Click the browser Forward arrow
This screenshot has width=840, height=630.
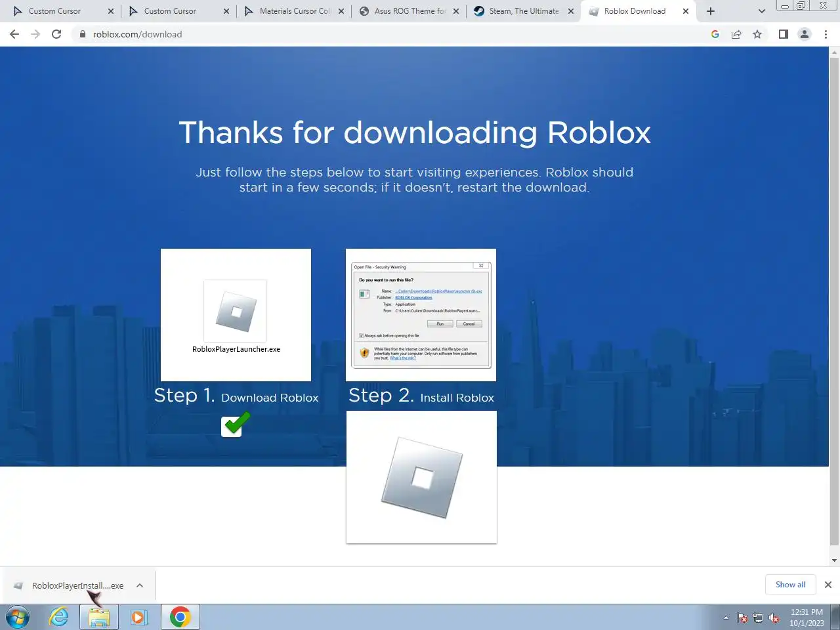click(35, 34)
